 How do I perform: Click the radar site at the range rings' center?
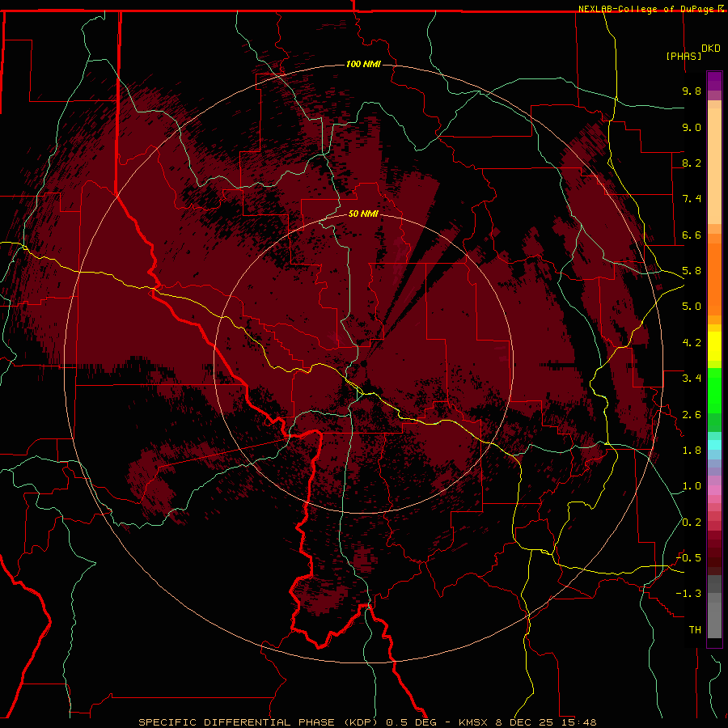[x=363, y=363]
